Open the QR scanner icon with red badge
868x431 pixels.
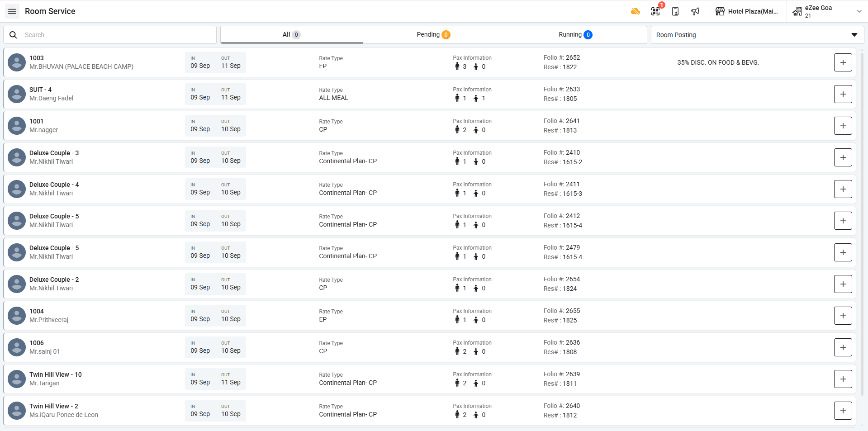[655, 11]
